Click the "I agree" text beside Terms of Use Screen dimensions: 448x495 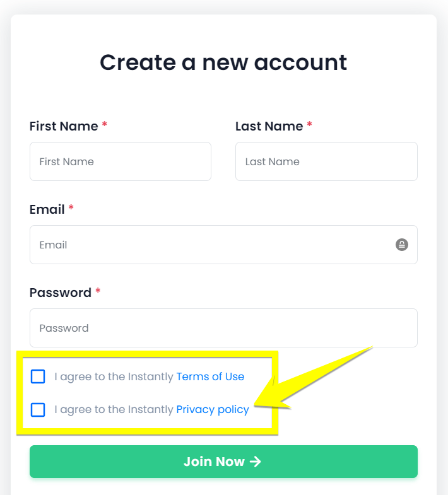[x=114, y=376]
